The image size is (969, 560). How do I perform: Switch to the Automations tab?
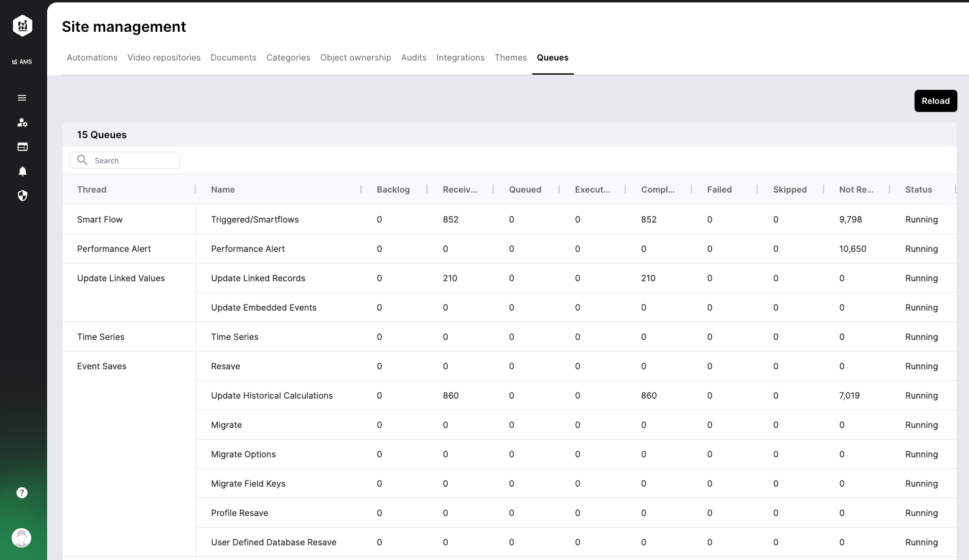[92, 57]
